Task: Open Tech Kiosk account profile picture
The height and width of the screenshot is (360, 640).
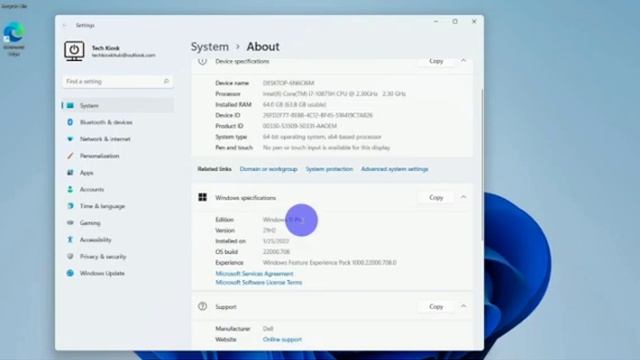Action: pos(74,51)
